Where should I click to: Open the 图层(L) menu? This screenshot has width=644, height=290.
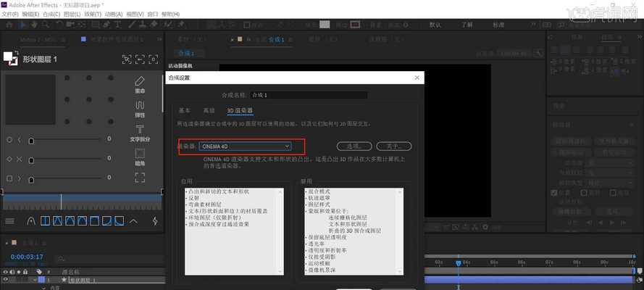coord(72,14)
